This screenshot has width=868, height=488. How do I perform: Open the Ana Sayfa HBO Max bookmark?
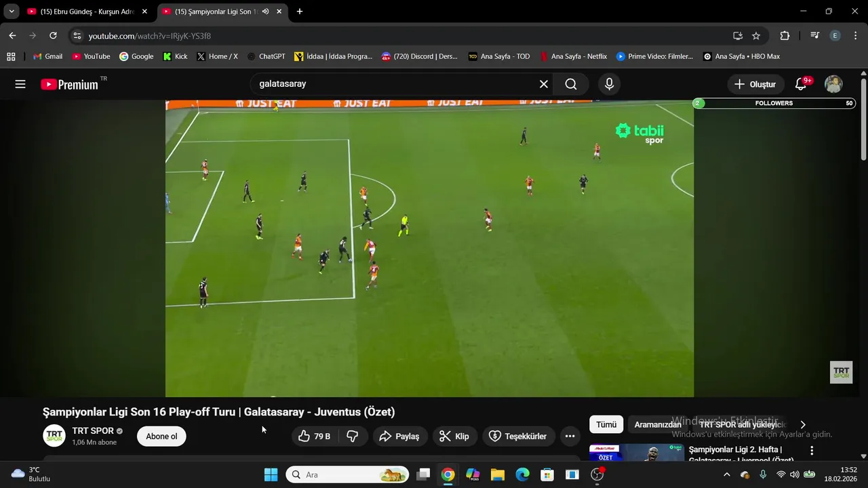(x=741, y=56)
